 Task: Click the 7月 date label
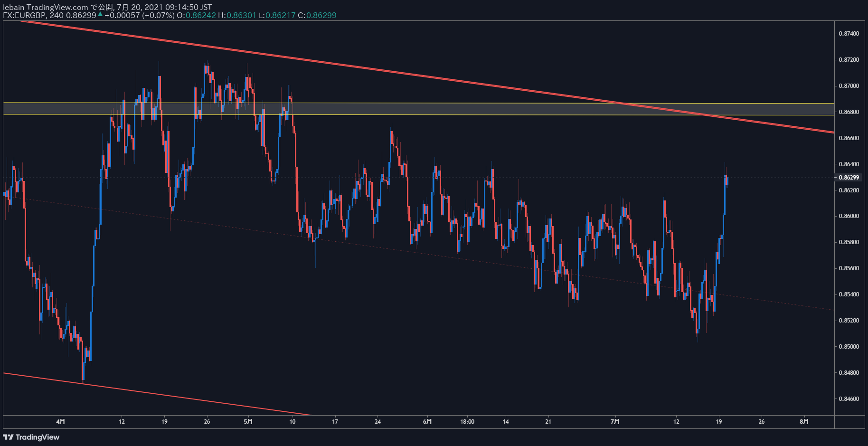[615, 422]
